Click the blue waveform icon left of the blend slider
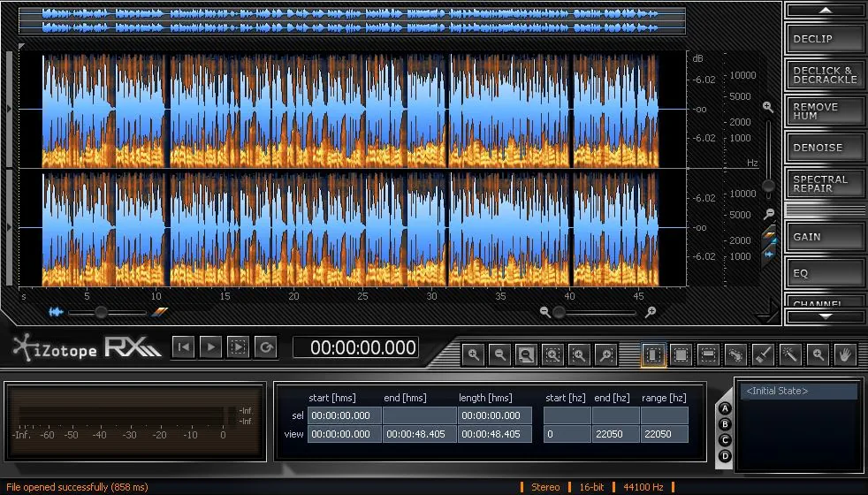 coord(56,312)
